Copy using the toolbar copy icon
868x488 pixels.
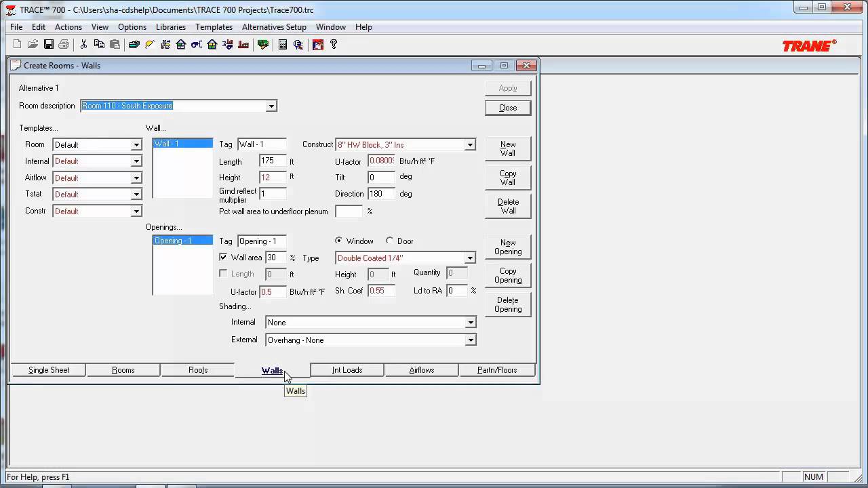coord(99,44)
